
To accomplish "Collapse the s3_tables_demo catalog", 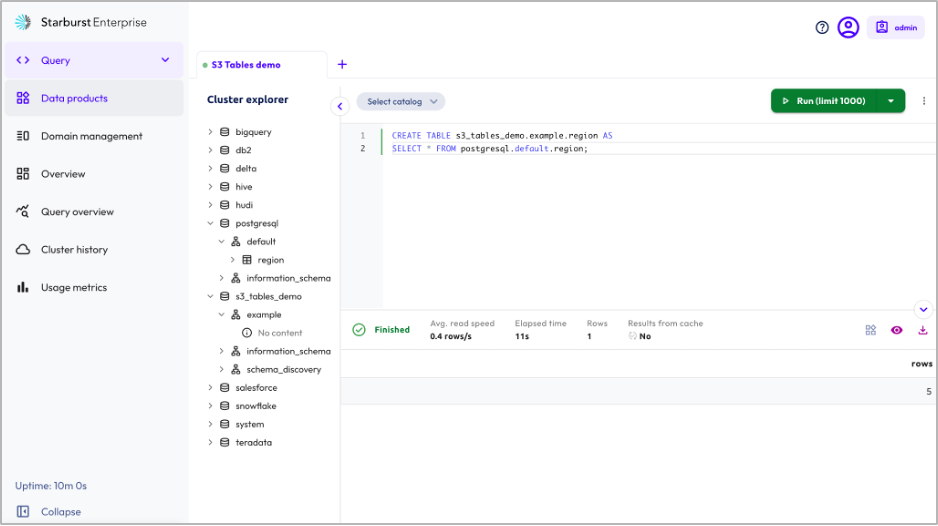I will coord(210,296).
